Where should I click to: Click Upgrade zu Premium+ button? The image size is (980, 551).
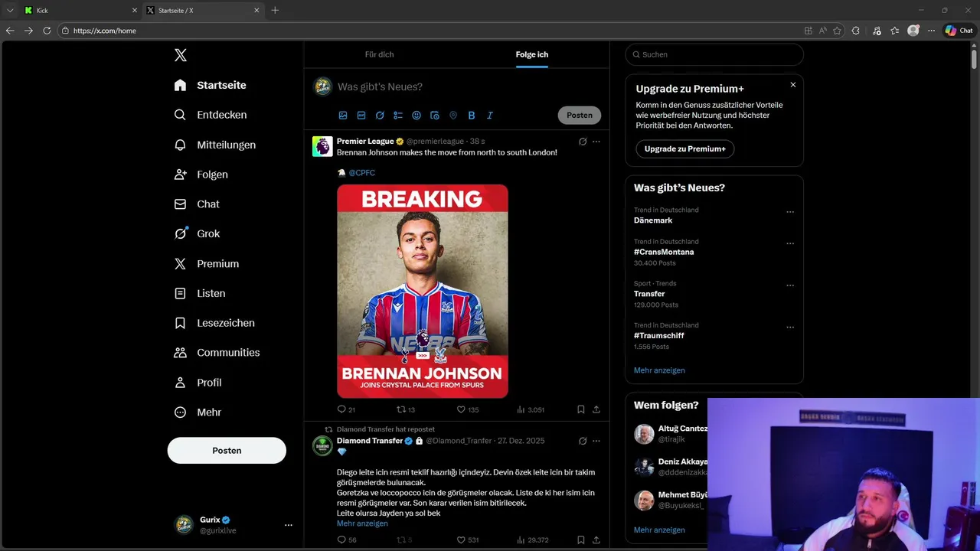tap(685, 148)
